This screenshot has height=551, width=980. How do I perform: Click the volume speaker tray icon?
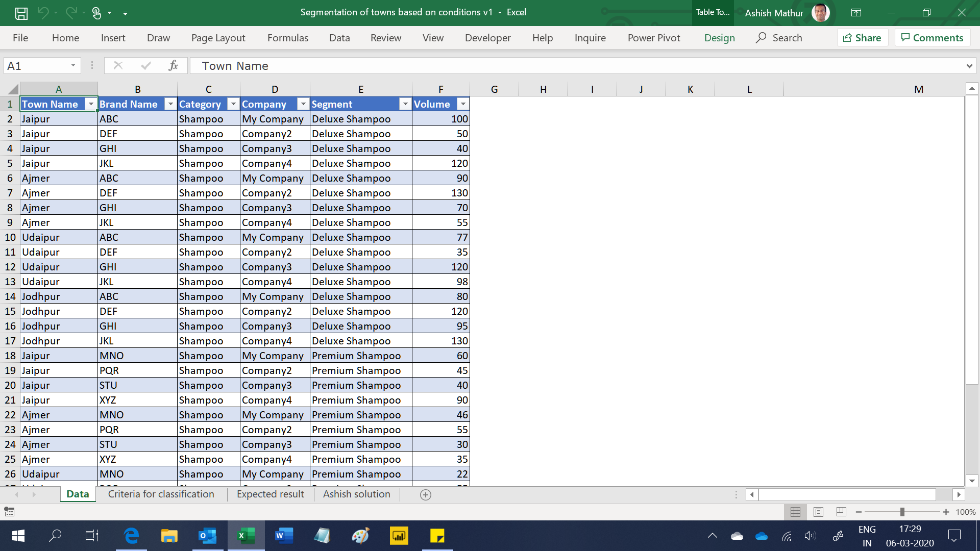810,536
